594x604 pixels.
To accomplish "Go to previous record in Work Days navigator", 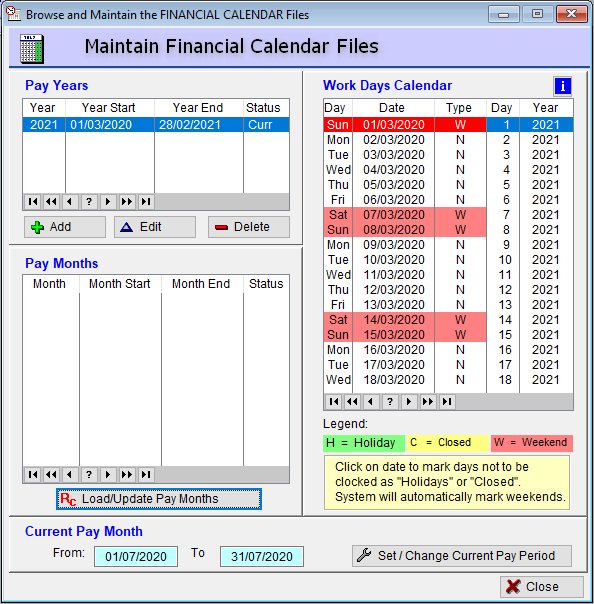I will point(371,402).
